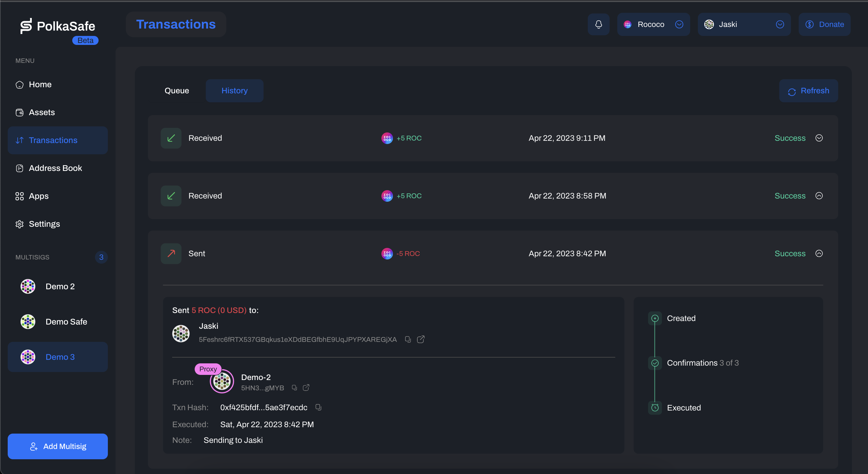868x474 pixels.
Task: Collapse the Sent -5 ROC transaction
Action: tap(819, 253)
